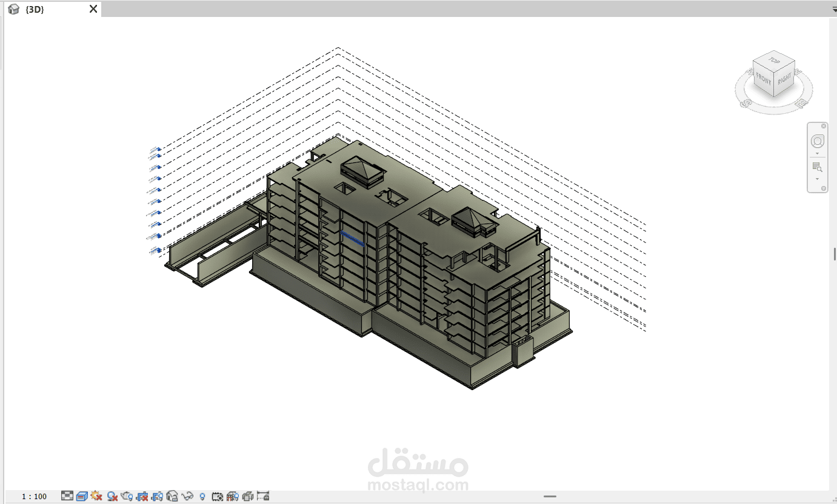The image size is (837, 504).
Task: Toggle Highlight Displacement Sets icon
Action: click(248, 497)
